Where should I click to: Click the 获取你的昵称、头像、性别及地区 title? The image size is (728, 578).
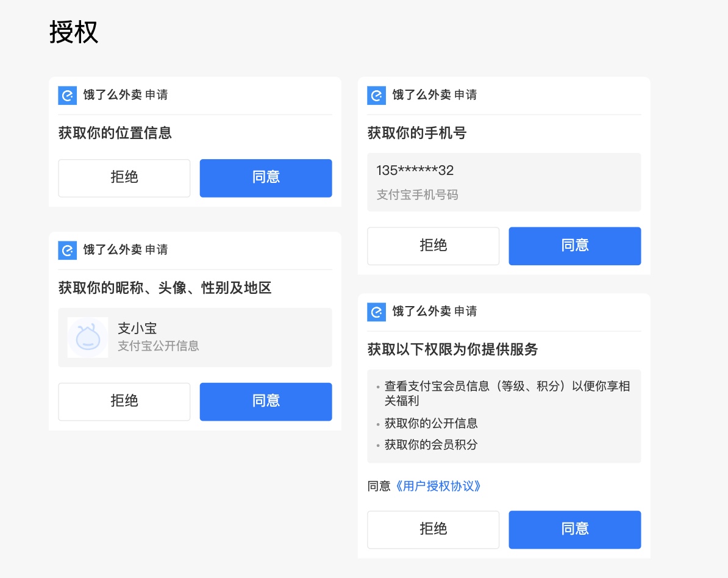point(165,288)
